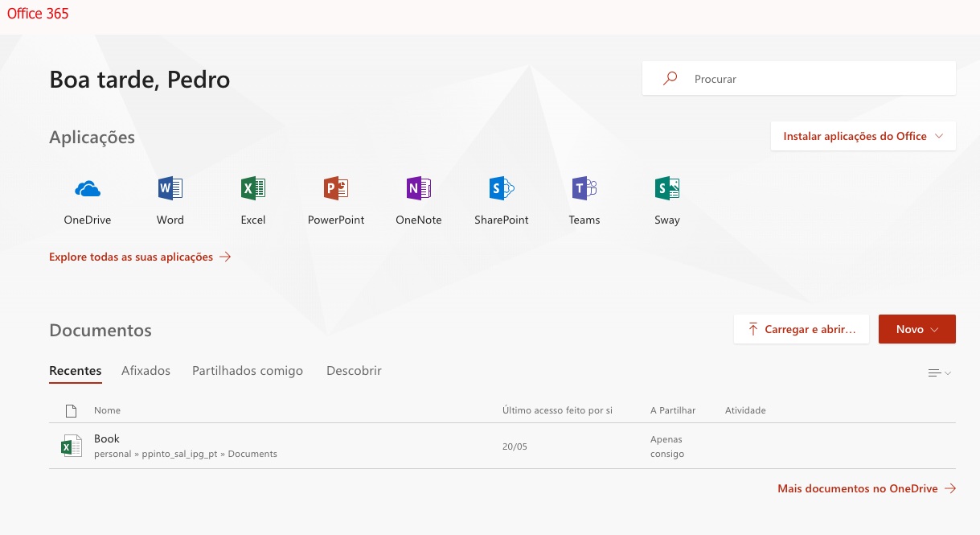This screenshot has width=980, height=535.
Task: Open the Partilhados comigo tab
Action: point(247,370)
